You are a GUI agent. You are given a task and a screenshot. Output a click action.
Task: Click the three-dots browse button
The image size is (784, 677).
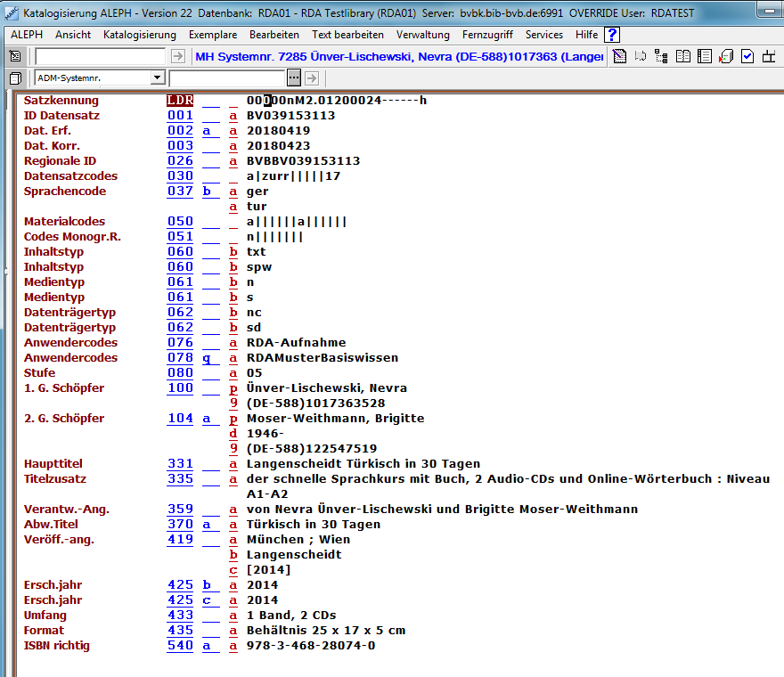(294, 78)
